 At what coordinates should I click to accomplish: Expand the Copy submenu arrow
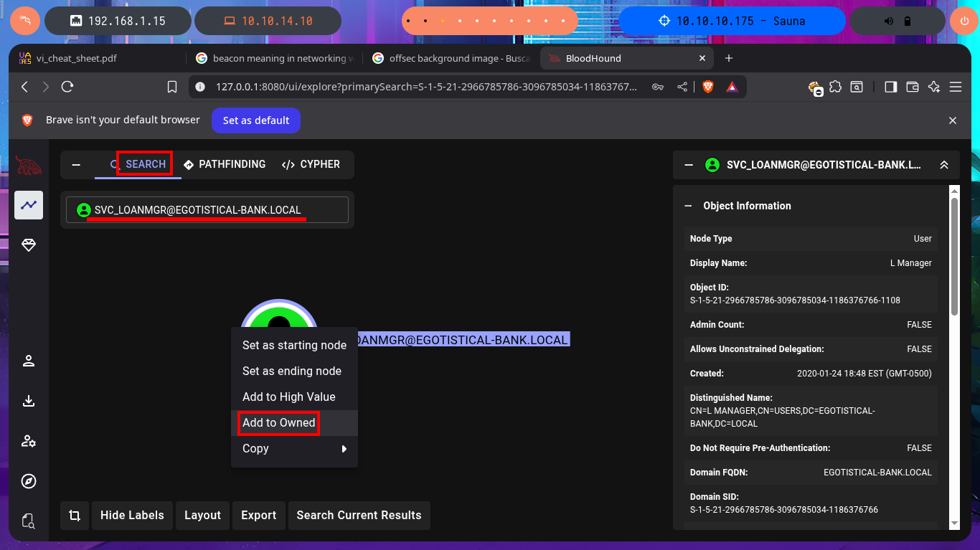[344, 449]
